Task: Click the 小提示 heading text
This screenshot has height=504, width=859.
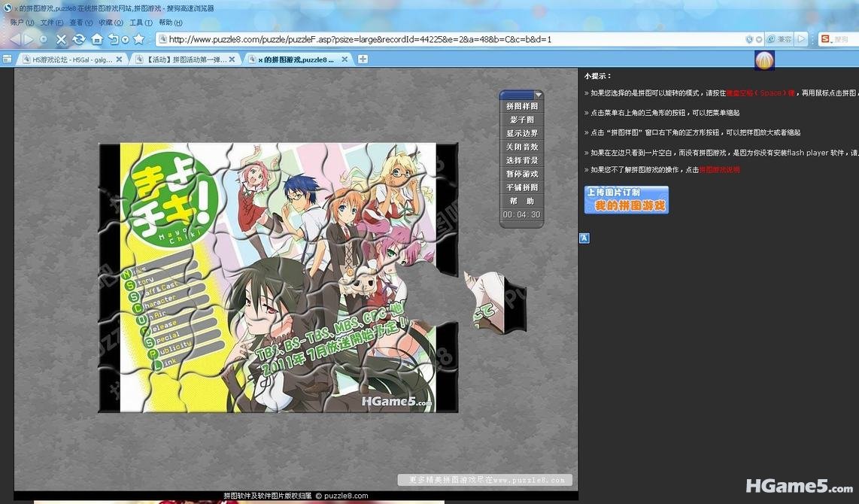Action: [x=598, y=76]
